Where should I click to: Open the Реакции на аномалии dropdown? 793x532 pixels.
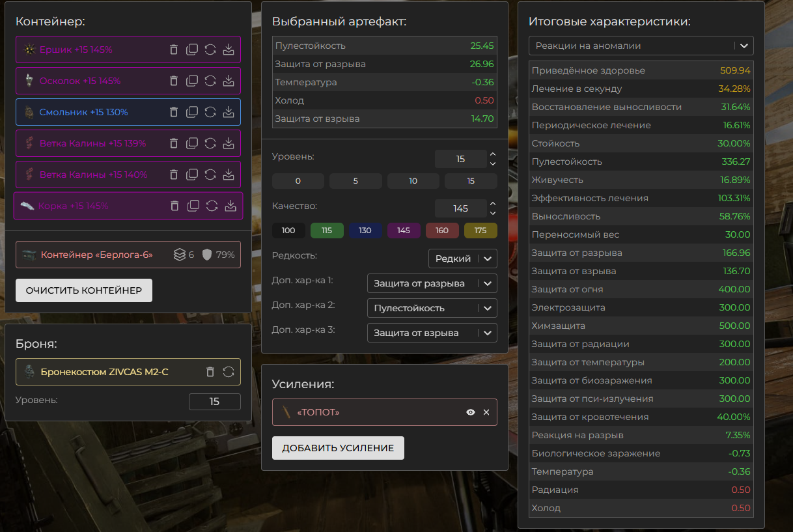(641, 46)
